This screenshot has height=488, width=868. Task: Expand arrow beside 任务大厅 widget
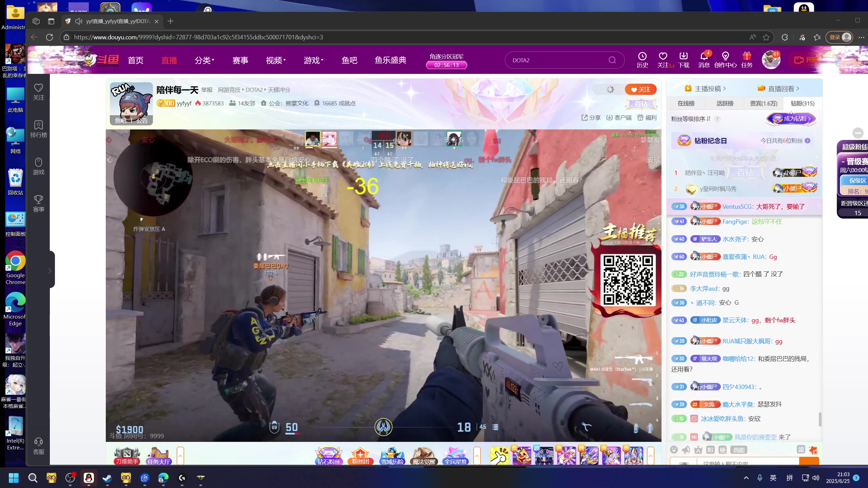[x=180, y=456]
